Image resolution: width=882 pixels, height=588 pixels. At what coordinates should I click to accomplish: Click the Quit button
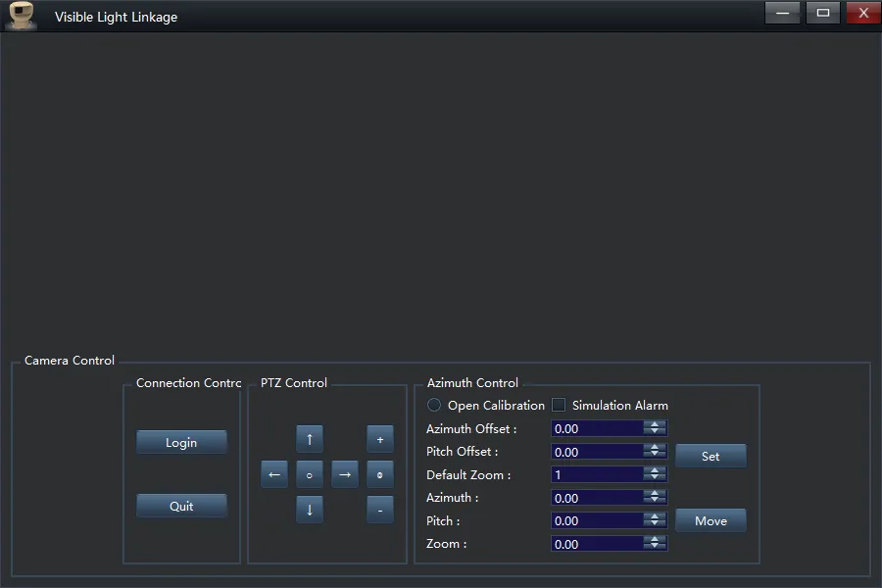tap(181, 507)
